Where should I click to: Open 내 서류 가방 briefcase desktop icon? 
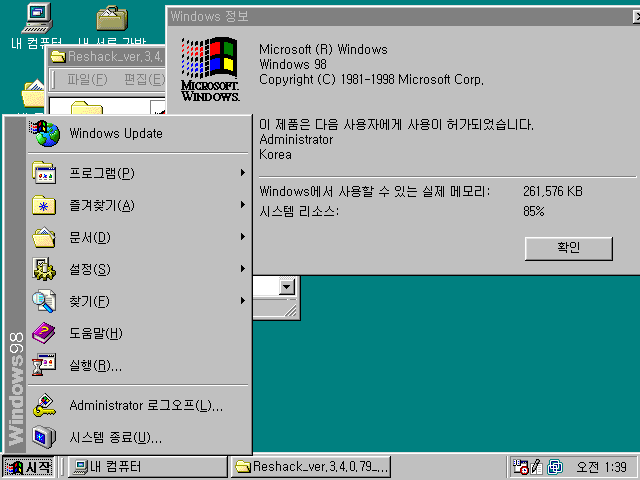[x=112, y=25]
